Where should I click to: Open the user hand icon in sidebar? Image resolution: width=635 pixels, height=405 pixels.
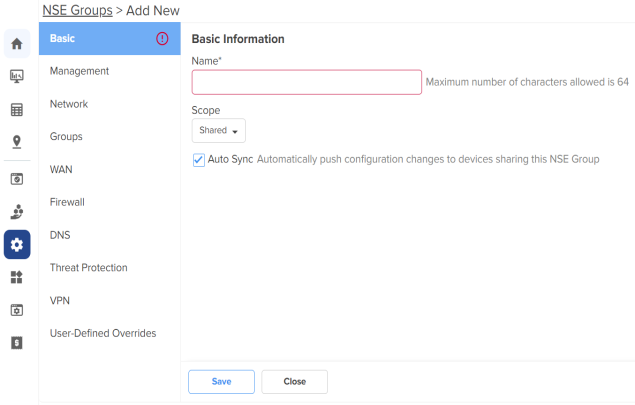(x=17, y=212)
